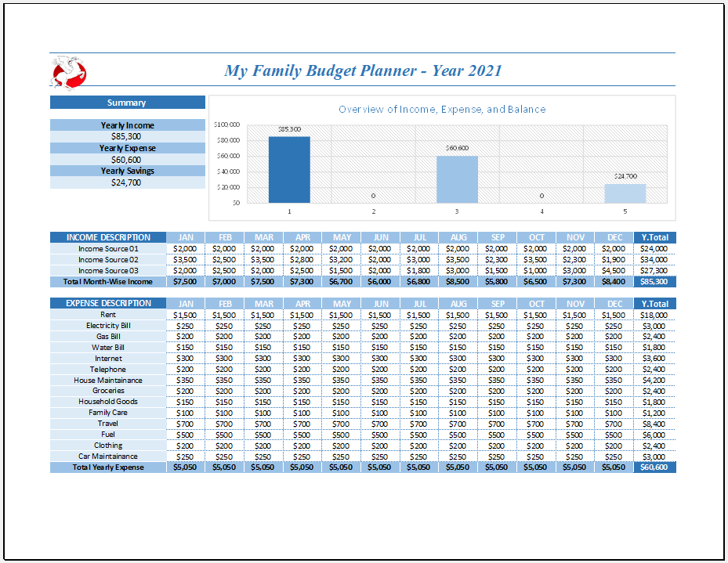Select the Summary panel header
Viewport: 728px width, 563px height.
126,102
